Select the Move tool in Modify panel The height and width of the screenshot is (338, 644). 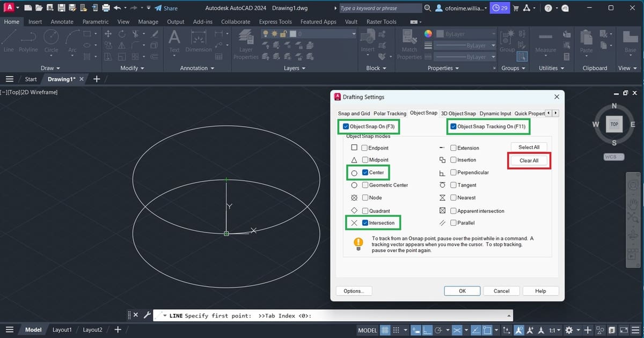(x=108, y=33)
